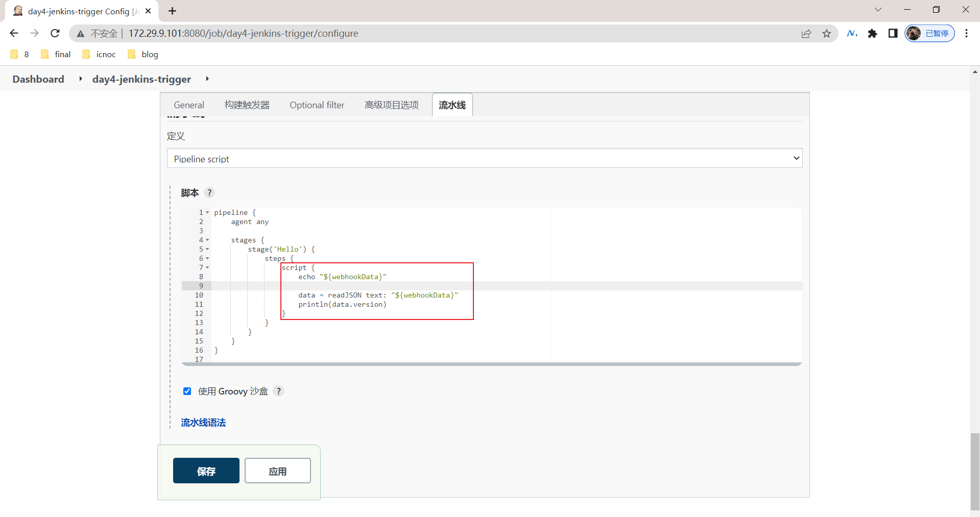
Task: Switch to the Optional filter tab
Action: 317,105
